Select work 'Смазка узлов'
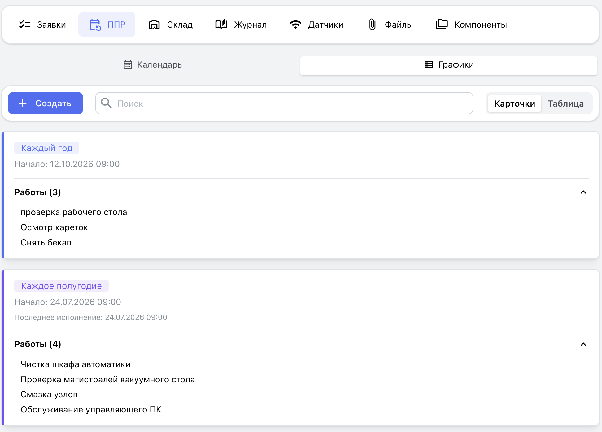The image size is (602, 432). pos(49,394)
